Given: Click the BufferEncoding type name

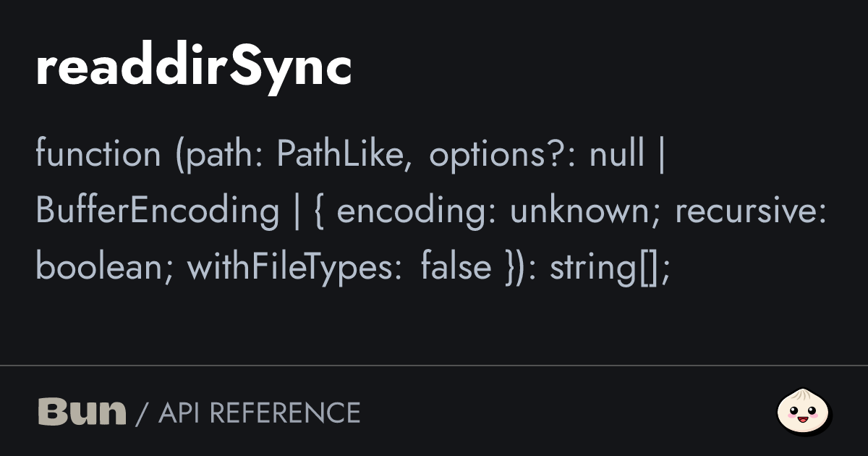Looking at the screenshot, I should [x=157, y=211].
